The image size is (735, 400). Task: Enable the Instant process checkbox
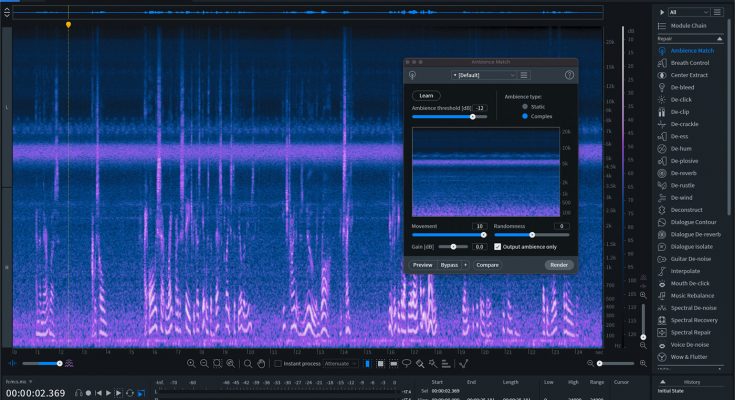point(278,363)
